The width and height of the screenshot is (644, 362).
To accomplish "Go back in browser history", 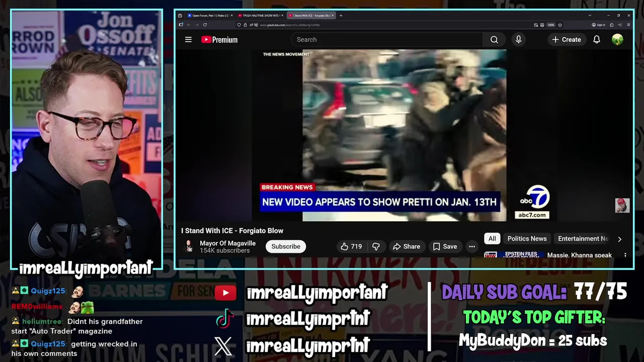I will tap(189, 25).
